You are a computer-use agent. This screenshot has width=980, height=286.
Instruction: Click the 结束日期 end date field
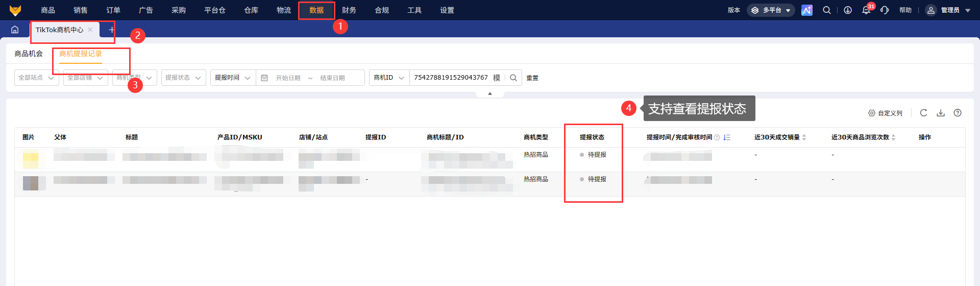[333, 78]
